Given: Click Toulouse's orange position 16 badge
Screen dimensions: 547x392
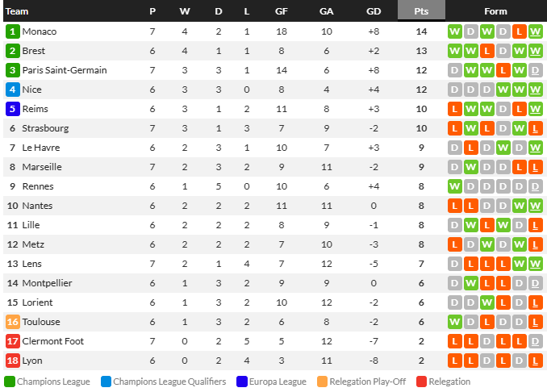Looking at the screenshot, I should click(x=13, y=322).
